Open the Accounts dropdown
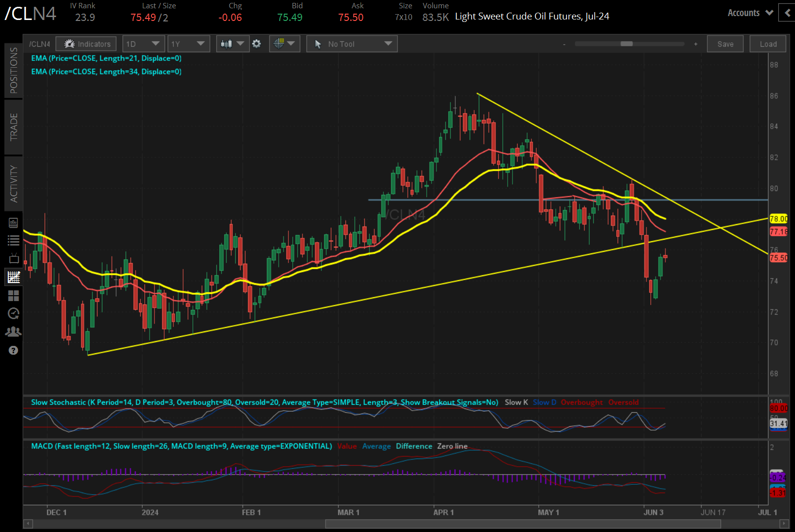This screenshot has width=795, height=532. (x=750, y=13)
